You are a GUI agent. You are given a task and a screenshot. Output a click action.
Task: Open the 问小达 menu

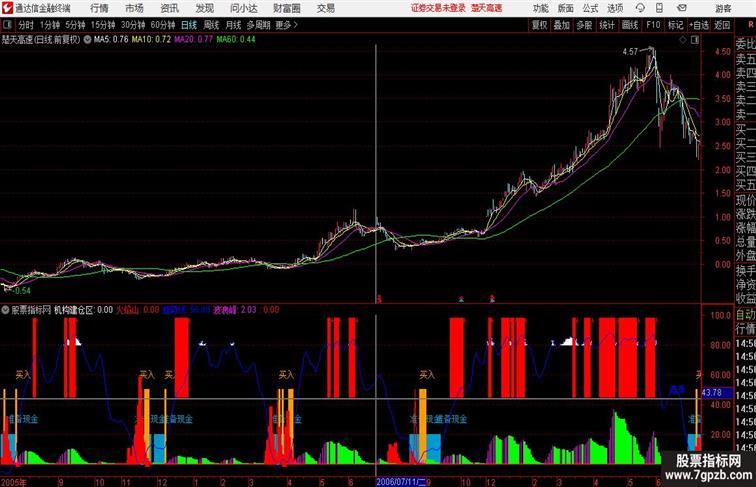pyautogui.click(x=244, y=8)
